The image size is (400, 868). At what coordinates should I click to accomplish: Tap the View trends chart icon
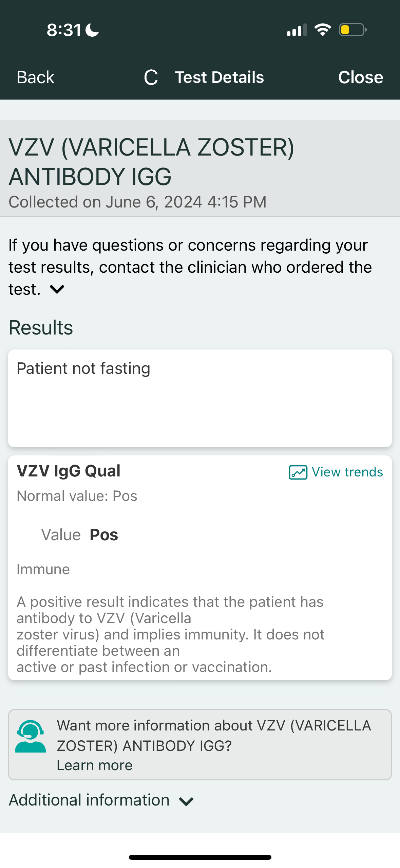click(298, 472)
